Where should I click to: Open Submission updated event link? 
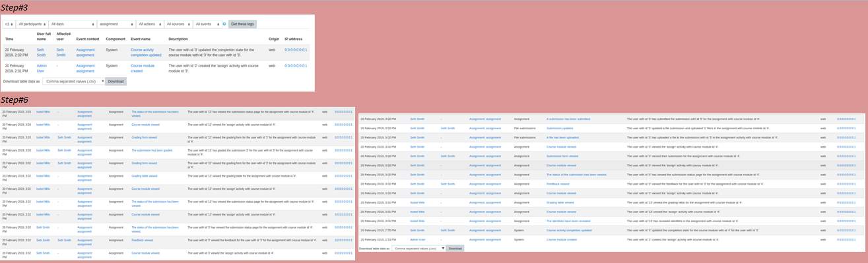tap(560, 128)
